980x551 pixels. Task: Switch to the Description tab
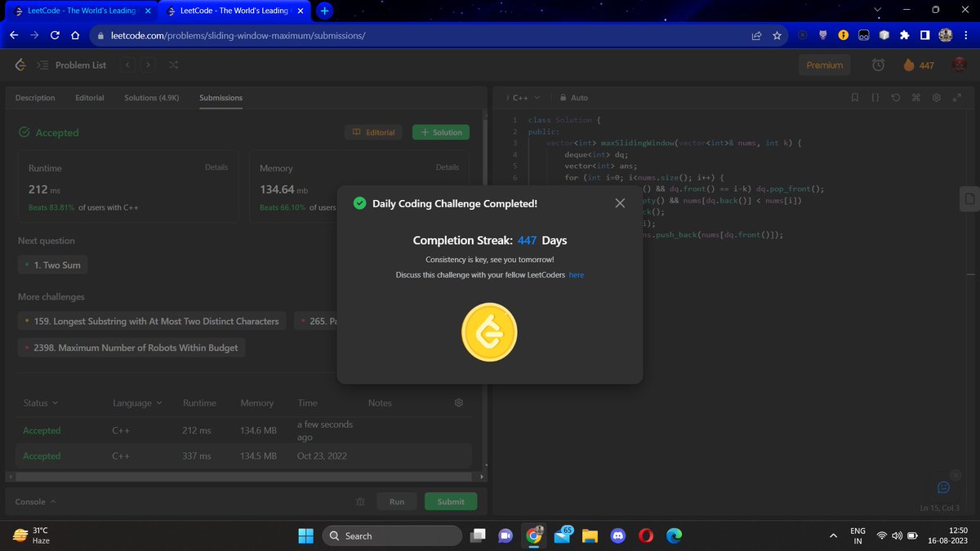pos(35,98)
